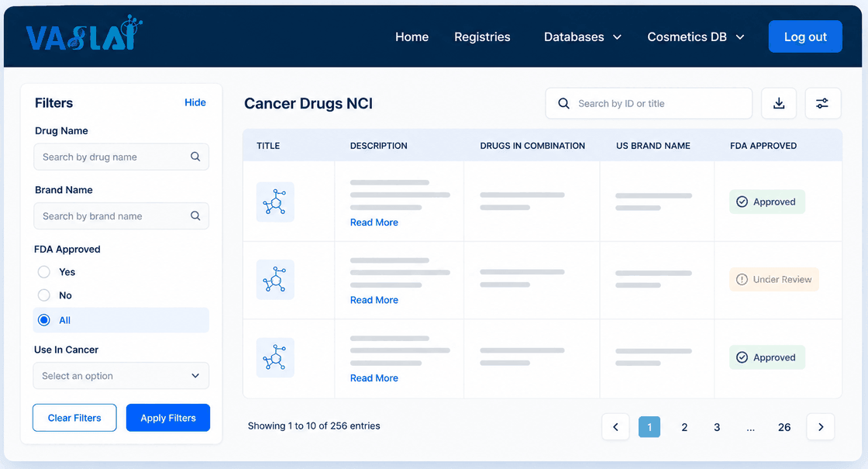Image resolution: width=868 pixels, height=469 pixels.
Task: Focus the Search by ID or title field
Action: (x=649, y=104)
